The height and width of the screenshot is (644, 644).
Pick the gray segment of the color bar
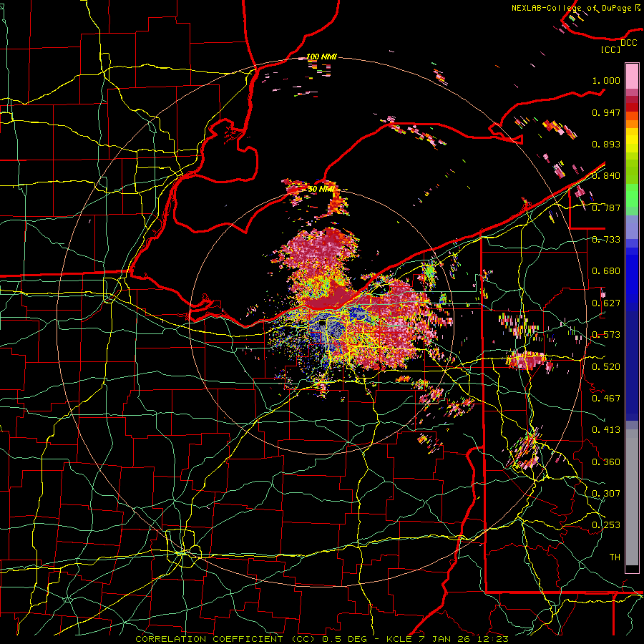(x=632, y=497)
